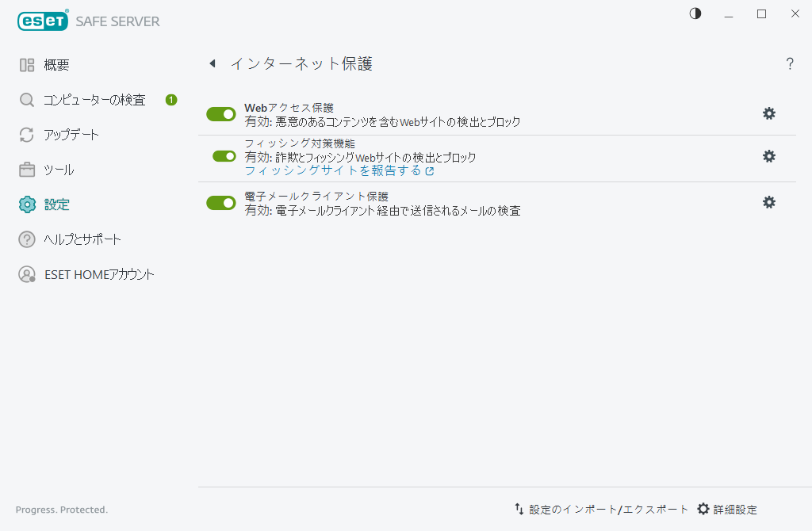This screenshot has width=812, height=531.
Task: Open the ツール tools icon
Action: [x=25, y=169]
